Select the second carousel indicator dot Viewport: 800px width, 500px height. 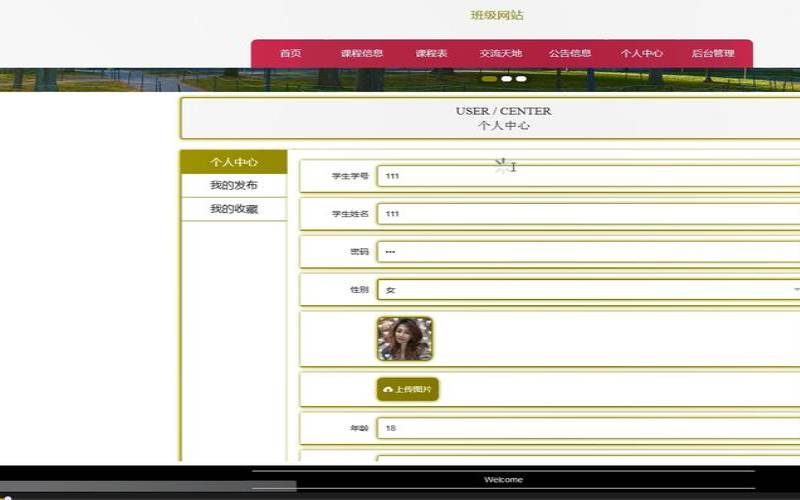click(506, 79)
